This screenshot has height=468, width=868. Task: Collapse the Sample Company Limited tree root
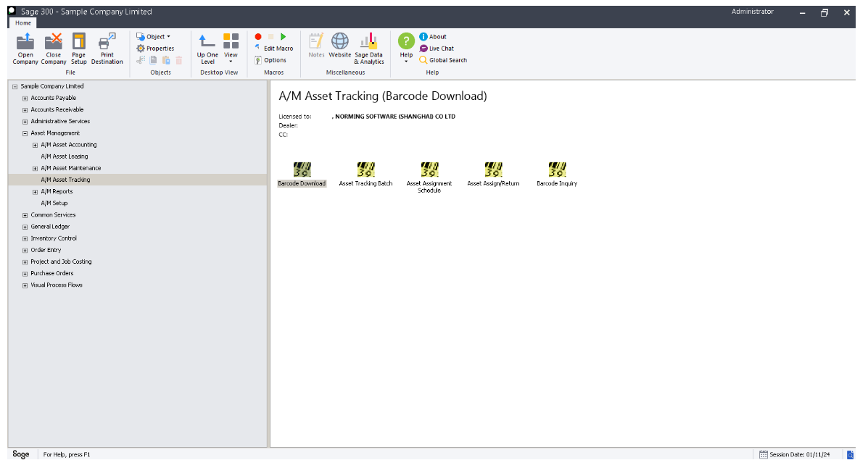pos(15,86)
